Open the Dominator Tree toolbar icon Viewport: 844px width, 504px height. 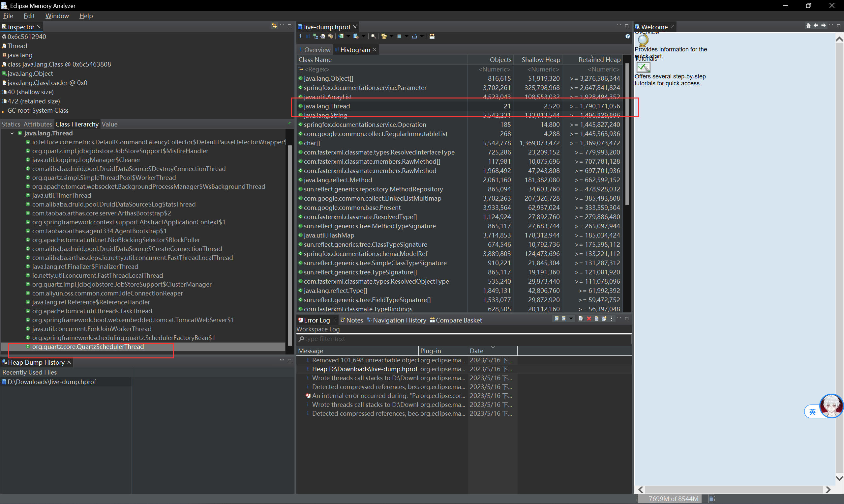coord(316,36)
